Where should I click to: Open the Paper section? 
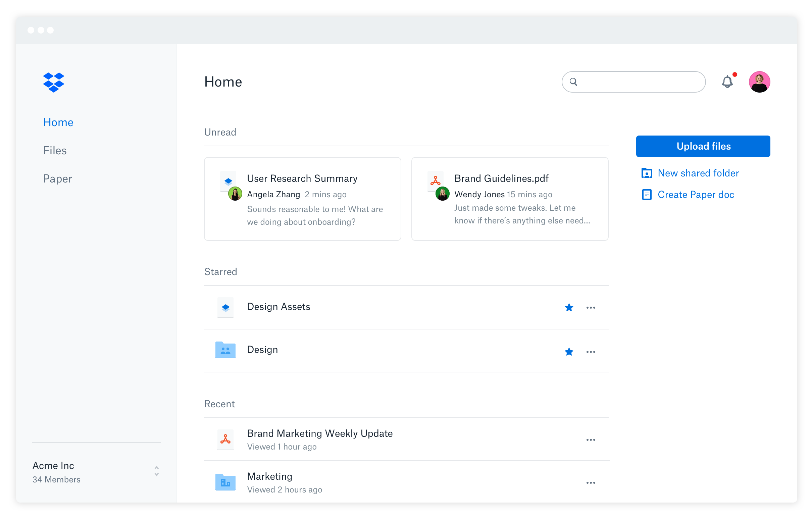tap(57, 178)
